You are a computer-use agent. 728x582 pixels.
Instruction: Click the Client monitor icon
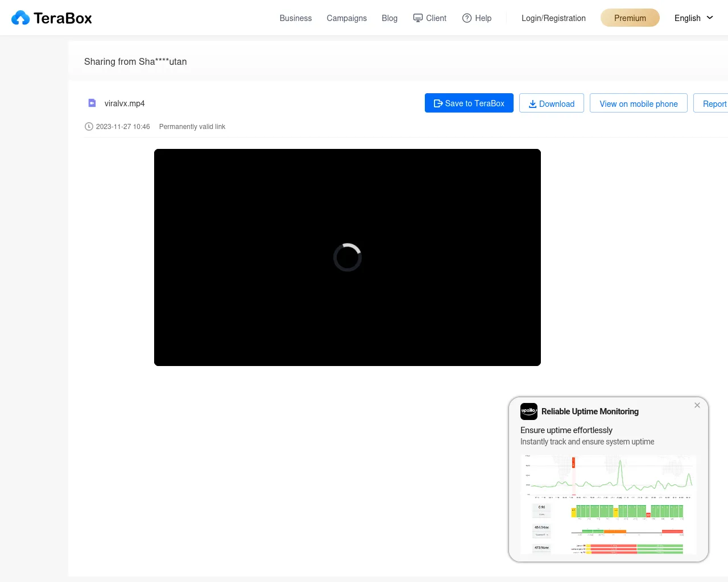(x=418, y=18)
